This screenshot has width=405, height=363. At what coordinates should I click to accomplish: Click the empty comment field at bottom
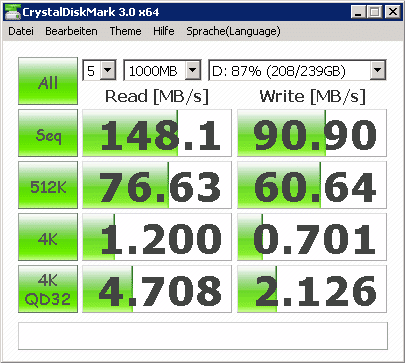(203, 336)
